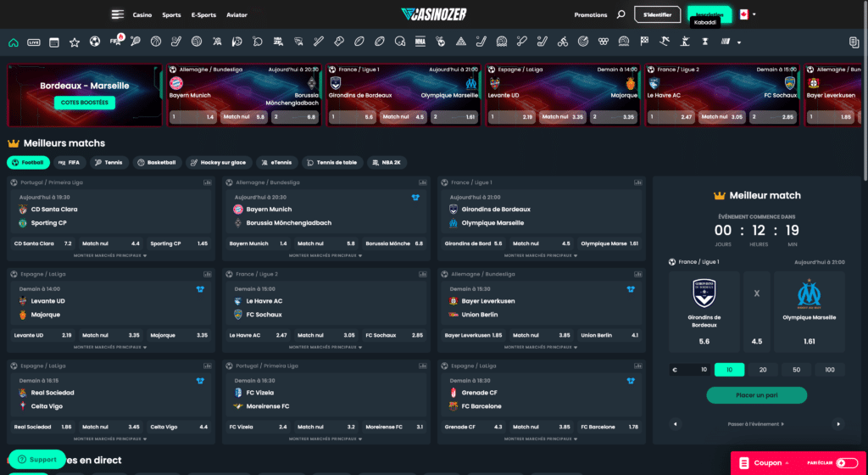Select the FIFA icon with flame badge
Viewport: 868px width, 475px height.
116,41
